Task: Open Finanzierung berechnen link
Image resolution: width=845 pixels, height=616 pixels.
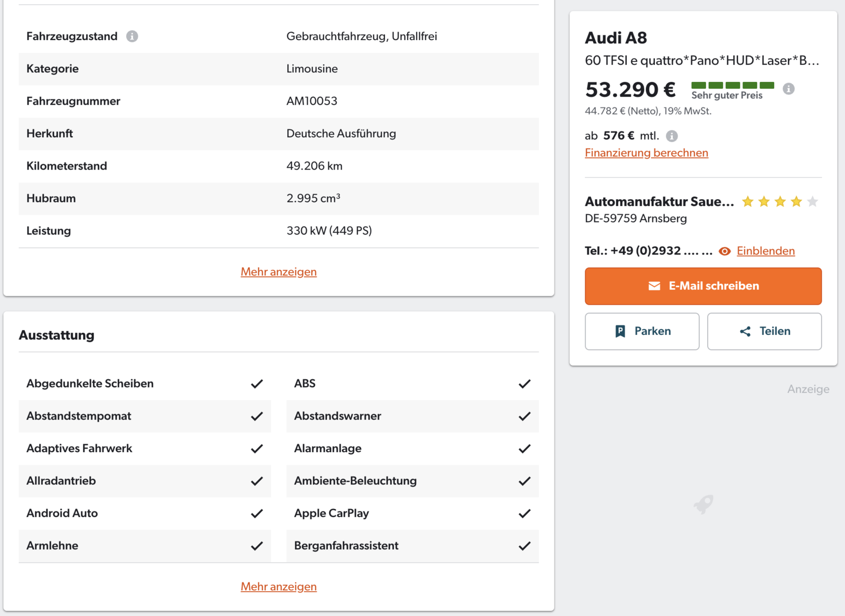Action: [x=646, y=153]
